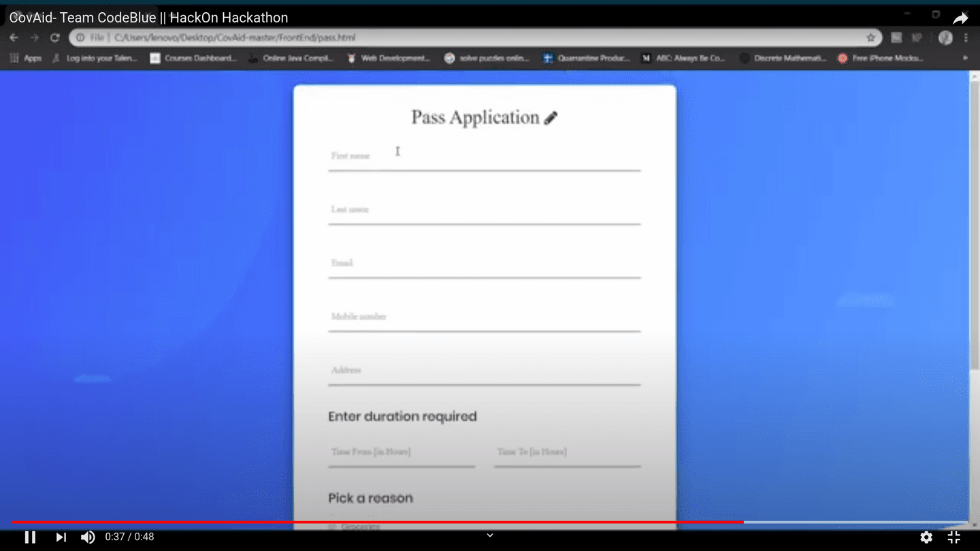Restore down the browser window
This screenshot has height=551, width=980.
tap(936, 14)
